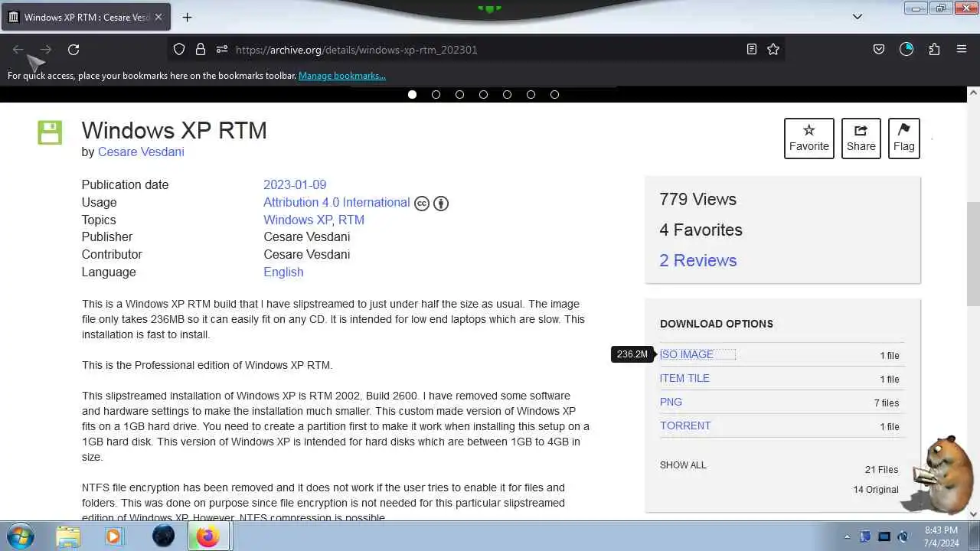Click the Flag button
This screenshot has width=980, height=551.
click(904, 139)
